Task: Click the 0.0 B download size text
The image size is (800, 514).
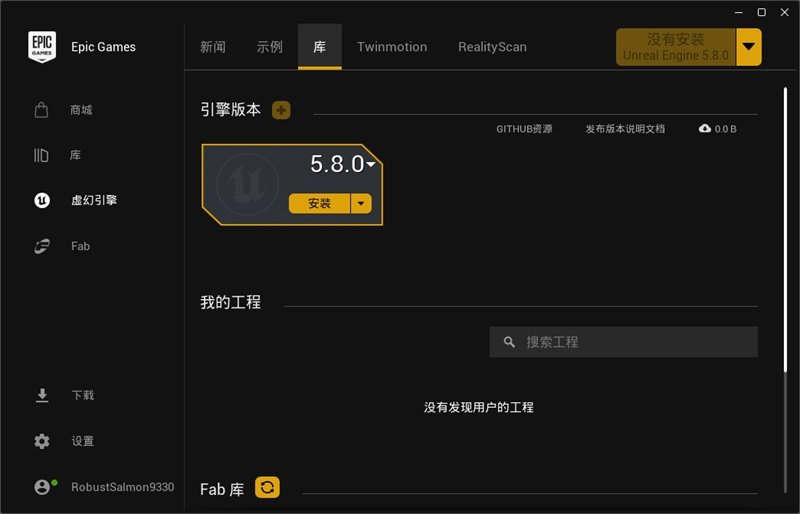Action: click(x=725, y=129)
